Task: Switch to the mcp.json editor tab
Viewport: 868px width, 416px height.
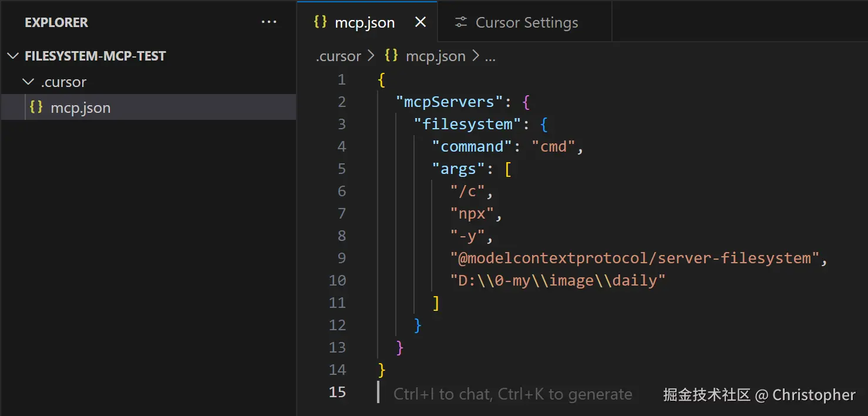Action: [x=367, y=22]
